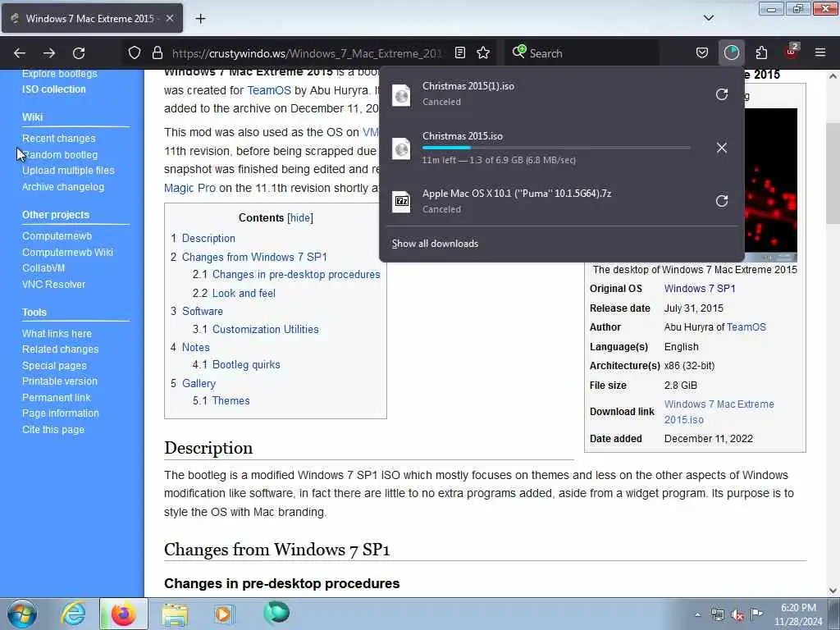
Task: Click the site security padlock icon
Action: coord(157,52)
